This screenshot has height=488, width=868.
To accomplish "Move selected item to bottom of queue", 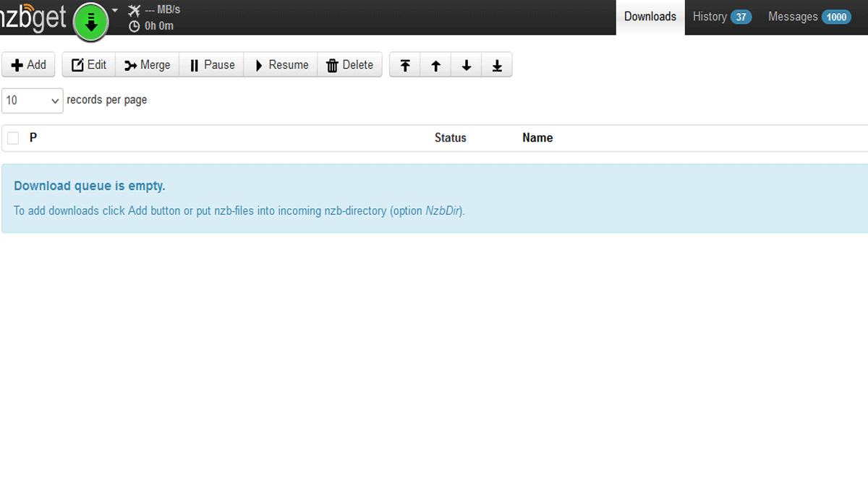I will coord(497,65).
